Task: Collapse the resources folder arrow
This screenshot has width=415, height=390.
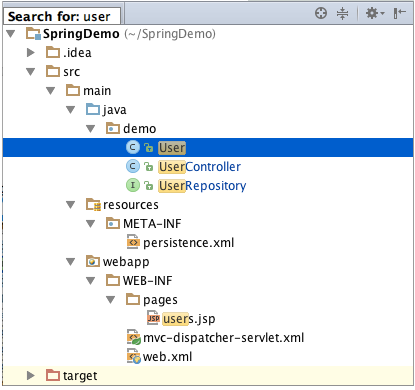Action: [x=71, y=205]
